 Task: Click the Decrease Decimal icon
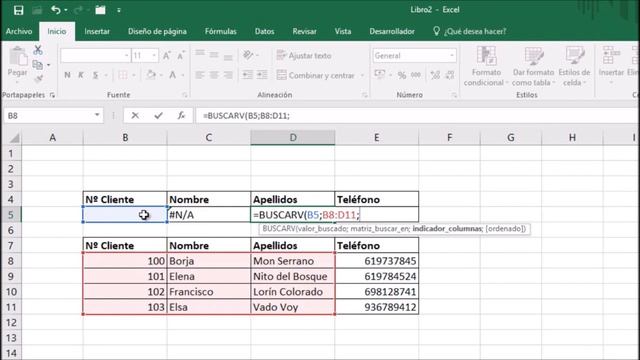450,75
